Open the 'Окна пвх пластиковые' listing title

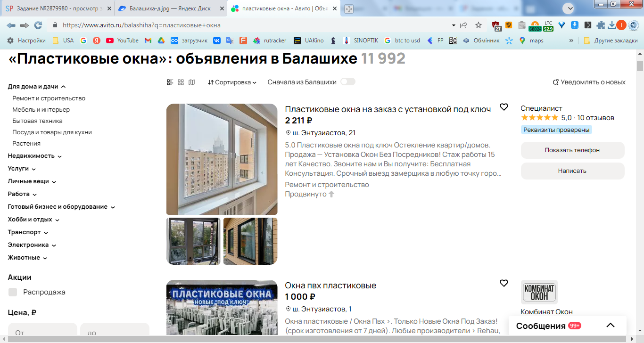coord(330,286)
